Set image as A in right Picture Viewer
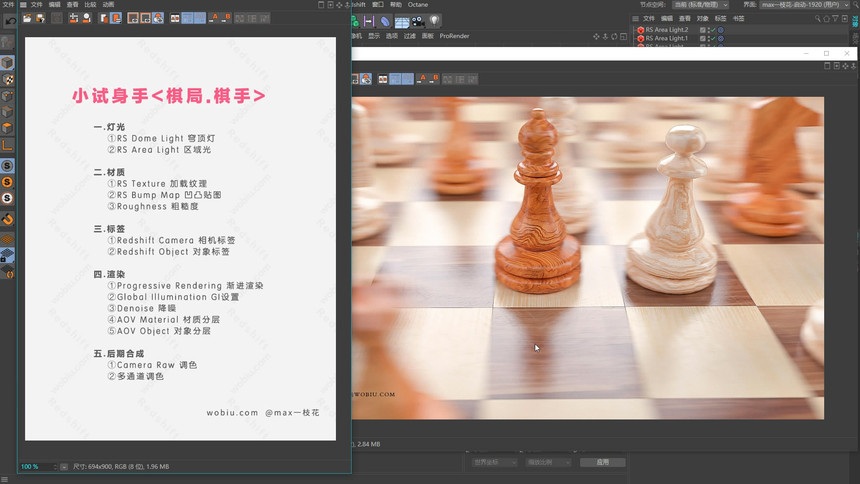Image resolution: width=860 pixels, height=484 pixels. click(421, 79)
